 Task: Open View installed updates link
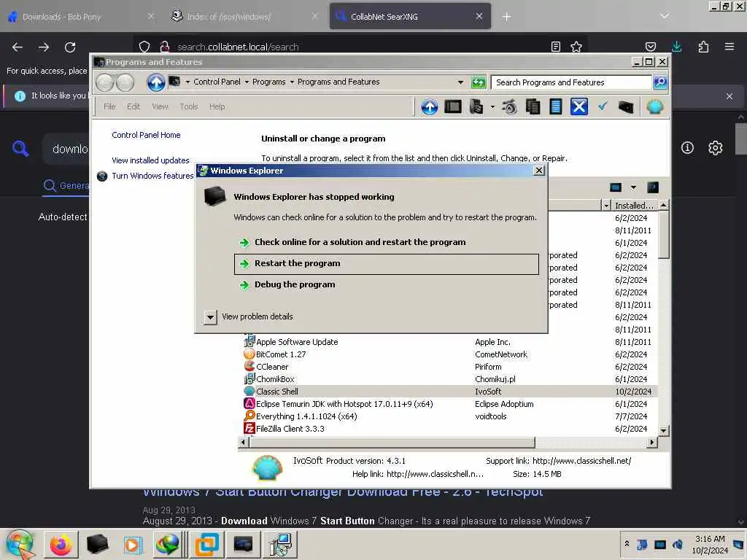click(x=150, y=160)
